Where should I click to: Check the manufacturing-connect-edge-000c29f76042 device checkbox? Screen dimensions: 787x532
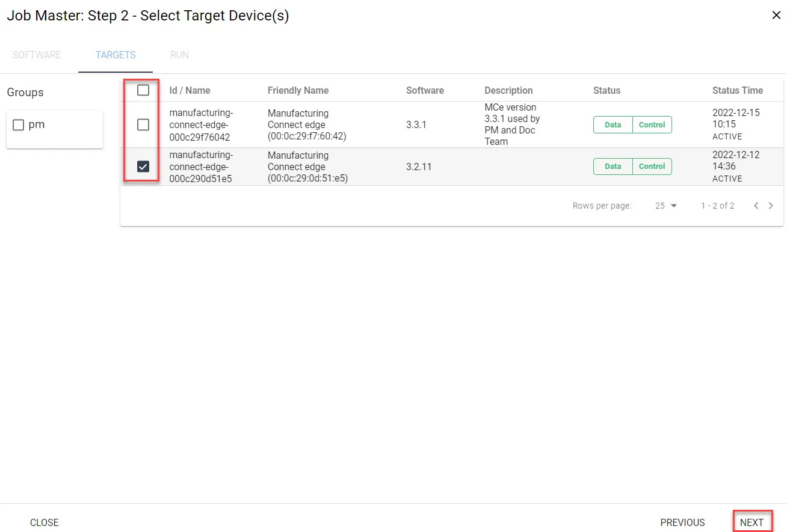(x=143, y=124)
